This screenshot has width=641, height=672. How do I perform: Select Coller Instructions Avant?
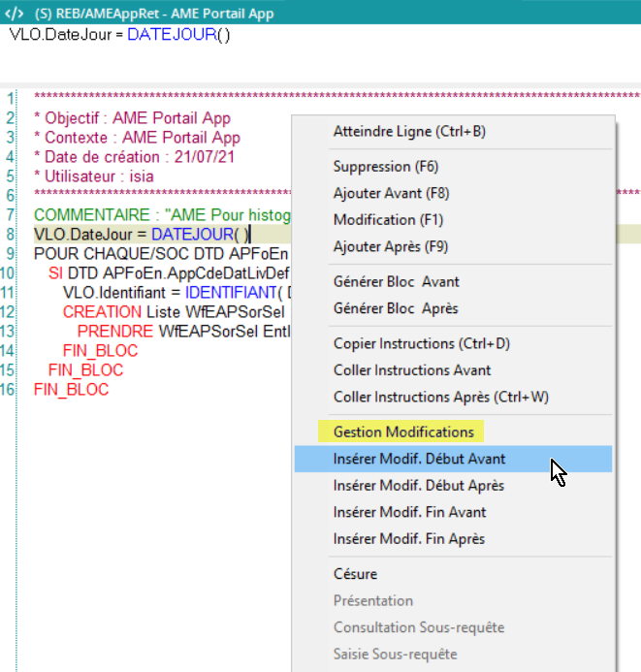click(x=412, y=370)
